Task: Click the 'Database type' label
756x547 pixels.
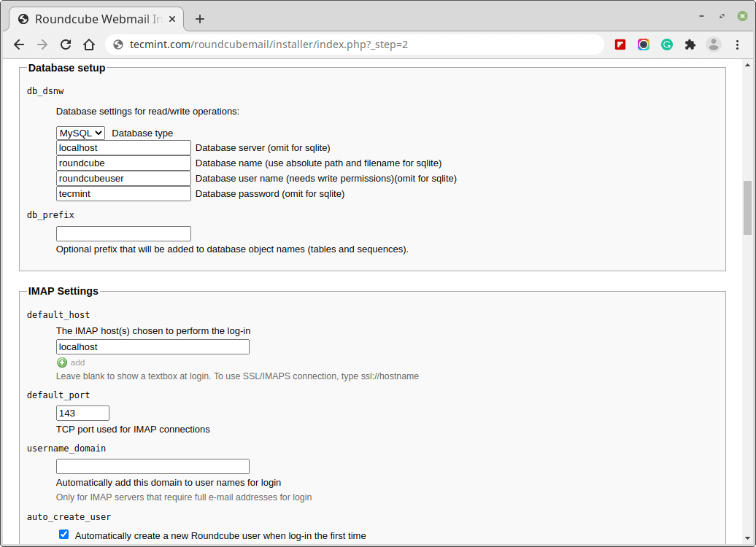Action: coord(142,133)
